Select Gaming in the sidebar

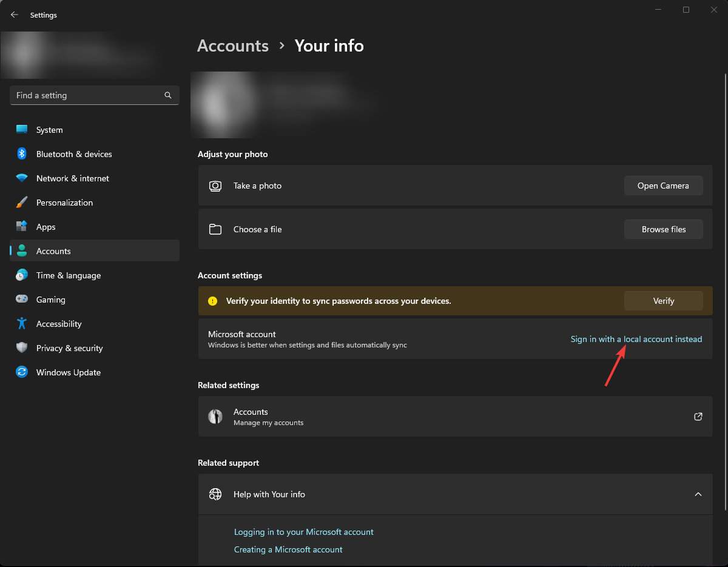tap(50, 300)
